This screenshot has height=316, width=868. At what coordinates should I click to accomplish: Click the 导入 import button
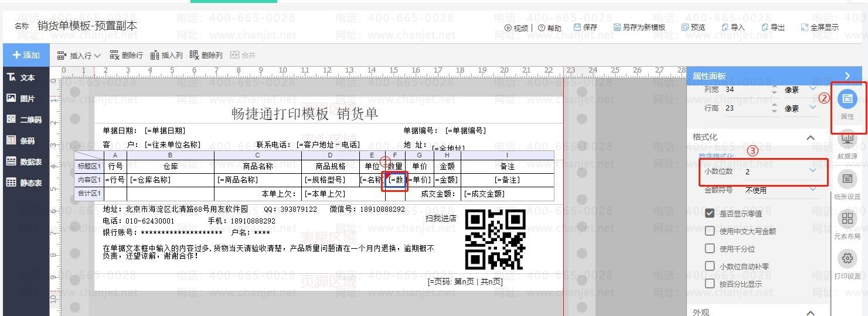pos(733,28)
